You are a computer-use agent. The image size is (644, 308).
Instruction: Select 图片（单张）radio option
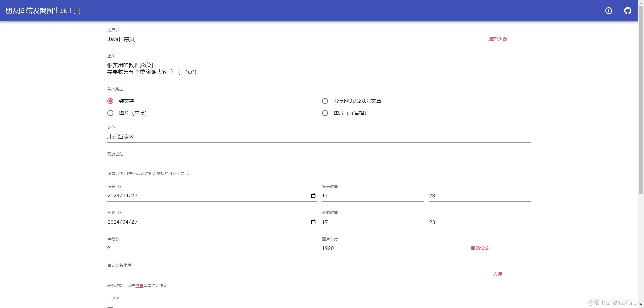pos(110,113)
